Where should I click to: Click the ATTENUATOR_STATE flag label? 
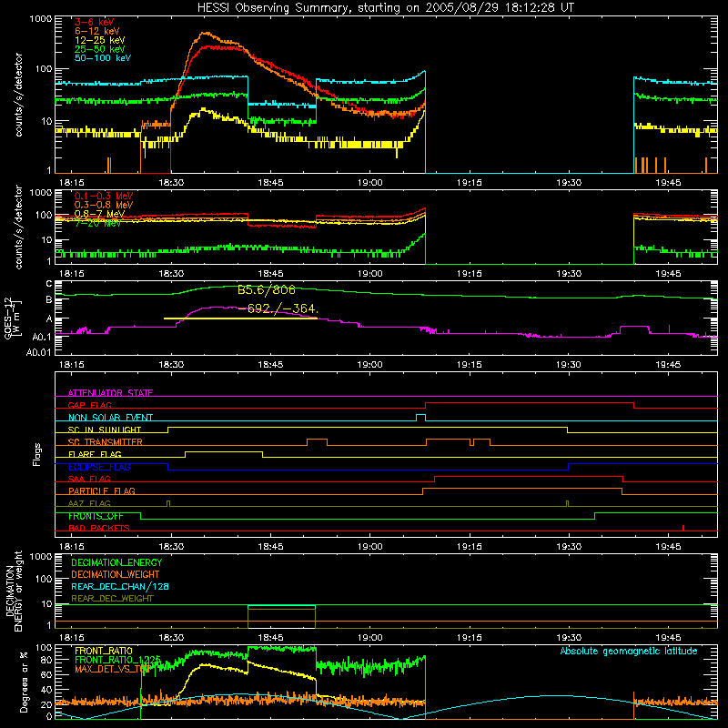coord(110,393)
